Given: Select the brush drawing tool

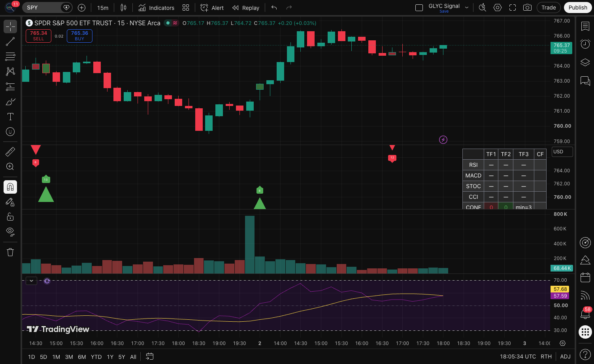Looking at the screenshot, I should [10, 102].
